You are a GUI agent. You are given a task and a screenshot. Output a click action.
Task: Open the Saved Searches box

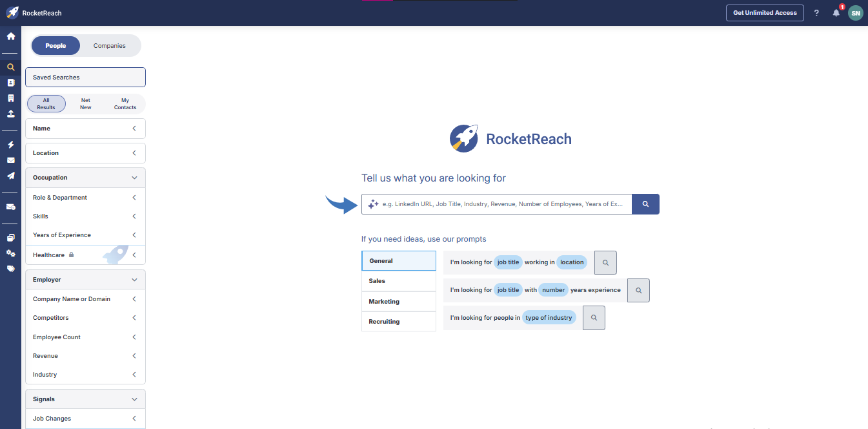pyautogui.click(x=85, y=78)
